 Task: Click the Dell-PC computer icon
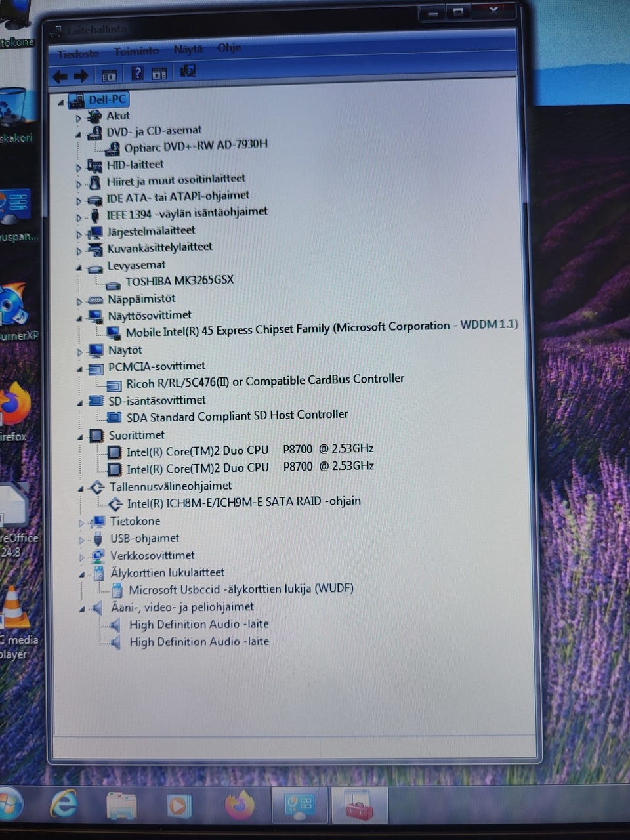pyautogui.click(x=77, y=100)
